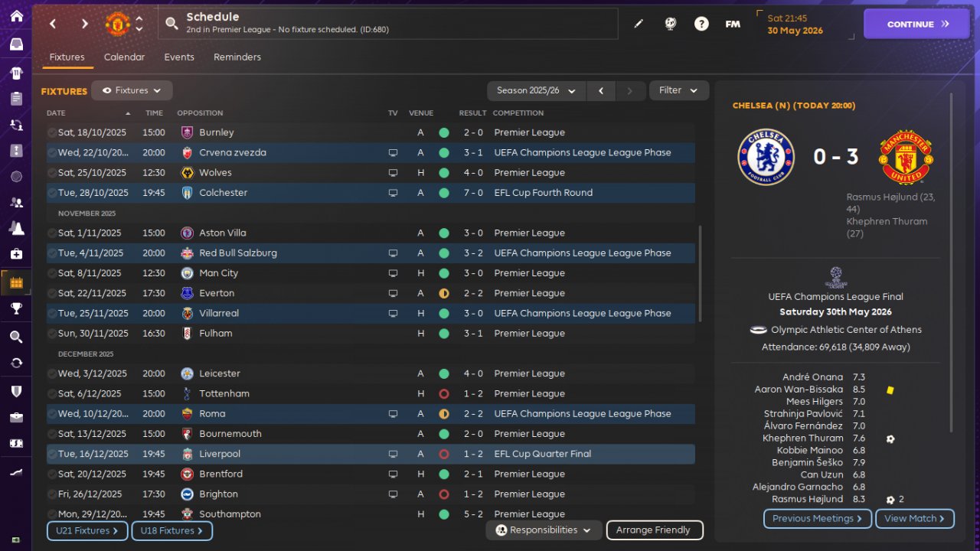Toggle the tick circle for the Brentford fixture
The image size is (980, 551).
coord(51,474)
